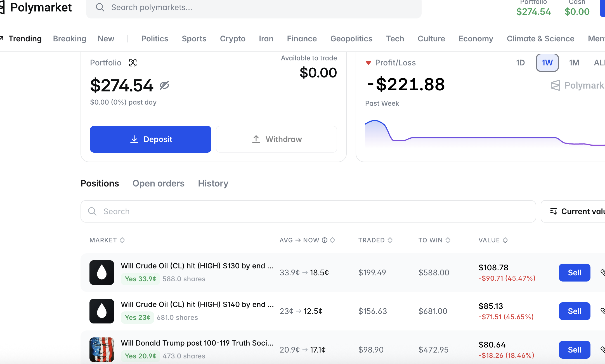Open the Crude Oil $130 market thumbnail

coord(102,273)
